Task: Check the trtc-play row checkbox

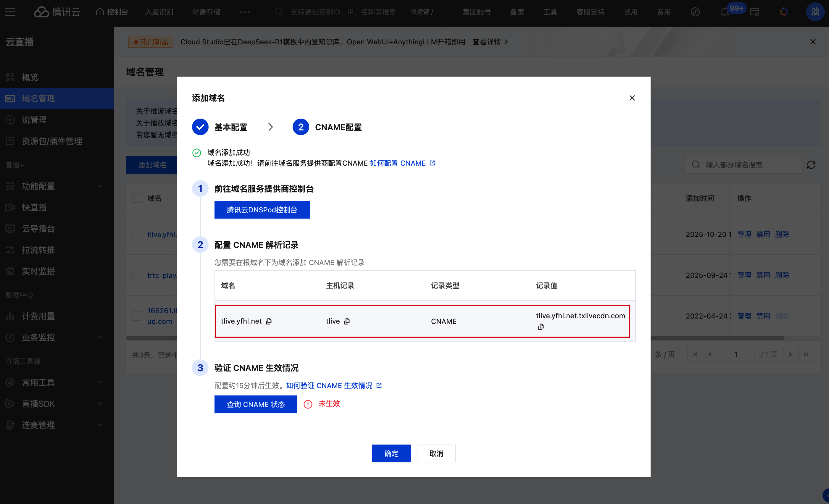Action: tap(137, 275)
